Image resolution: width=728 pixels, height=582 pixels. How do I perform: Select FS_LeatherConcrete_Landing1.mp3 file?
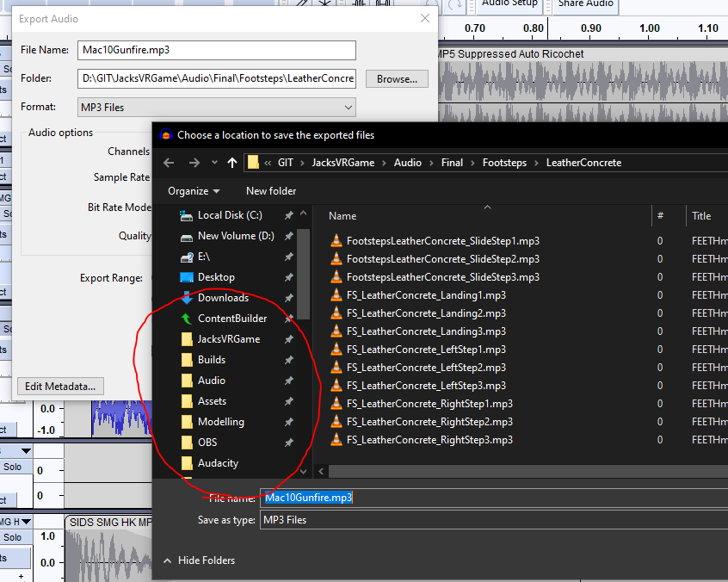tap(426, 295)
